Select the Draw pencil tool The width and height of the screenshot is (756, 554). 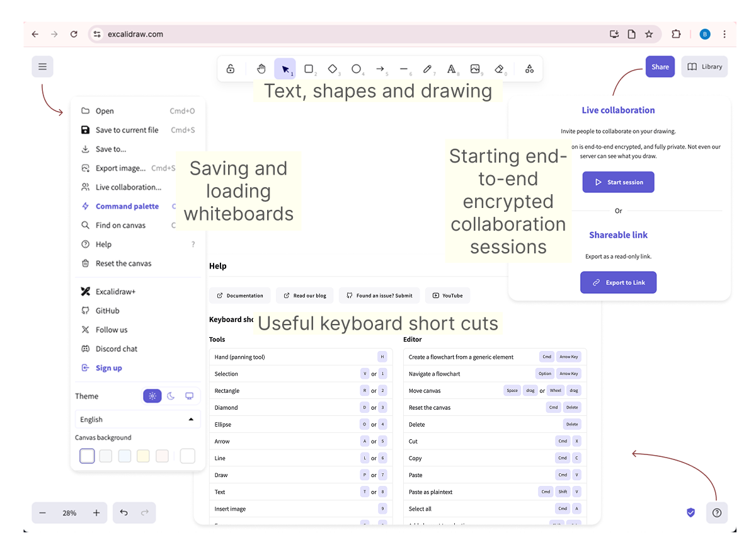coord(427,69)
